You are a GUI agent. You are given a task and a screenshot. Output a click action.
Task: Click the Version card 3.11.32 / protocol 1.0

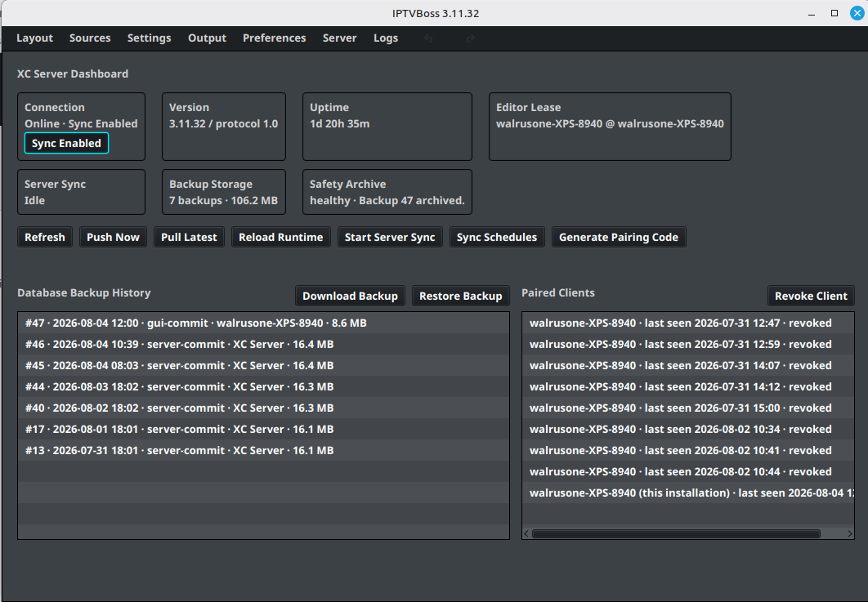pos(223,124)
